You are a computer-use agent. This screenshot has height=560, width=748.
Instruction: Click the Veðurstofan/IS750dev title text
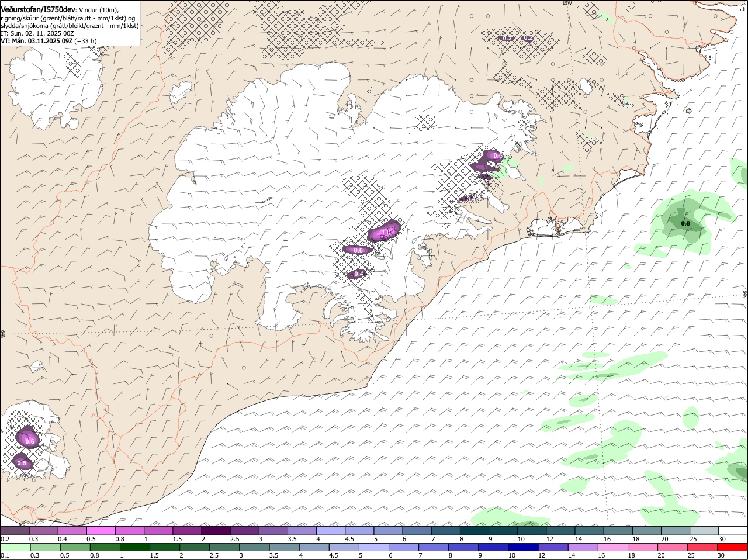(38, 9)
